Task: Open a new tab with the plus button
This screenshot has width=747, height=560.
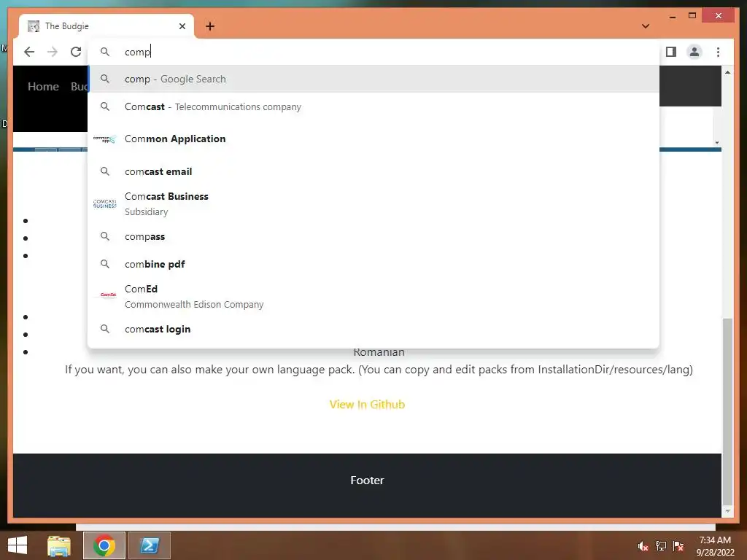Action: click(210, 26)
